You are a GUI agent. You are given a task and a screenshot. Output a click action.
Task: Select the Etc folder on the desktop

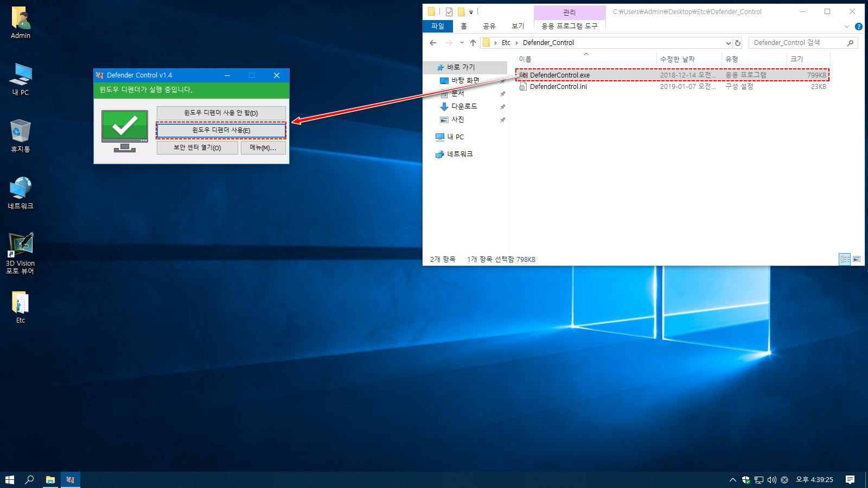(x=21, y=307)
